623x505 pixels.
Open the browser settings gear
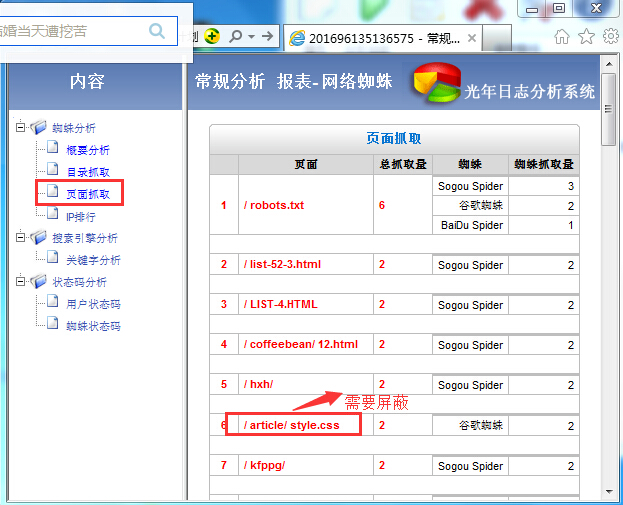[611, 37]
